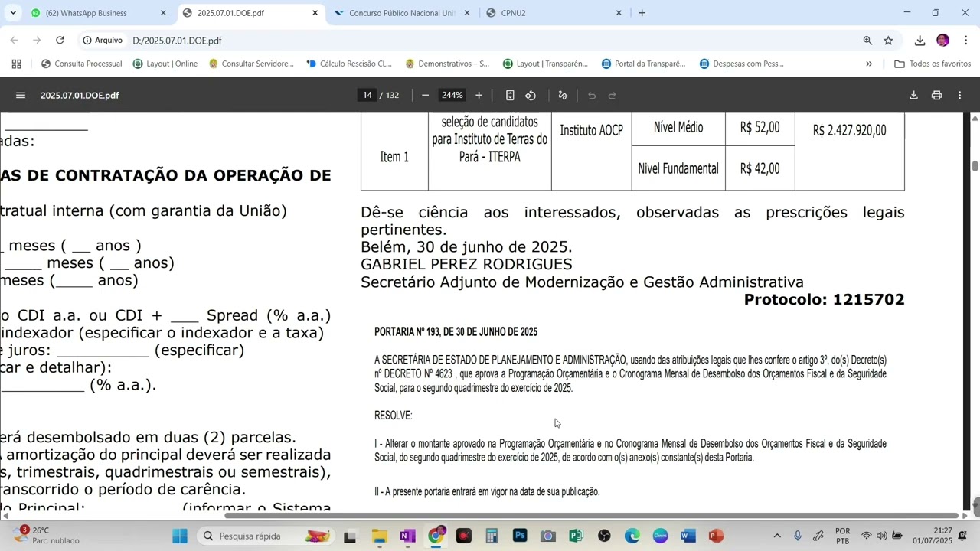Open the PDF viewer sidebar menu

coord(21,96)
